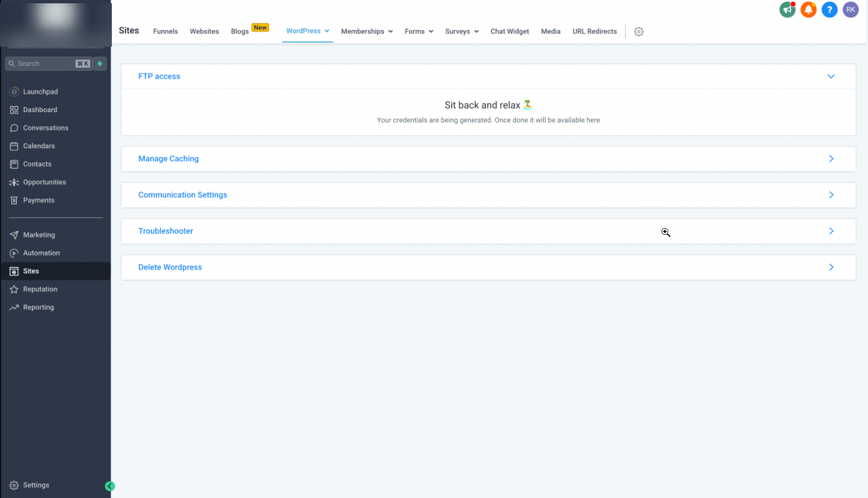
Task: Open Settings at the sidebar bottom
Action: (x=36, y=485)
